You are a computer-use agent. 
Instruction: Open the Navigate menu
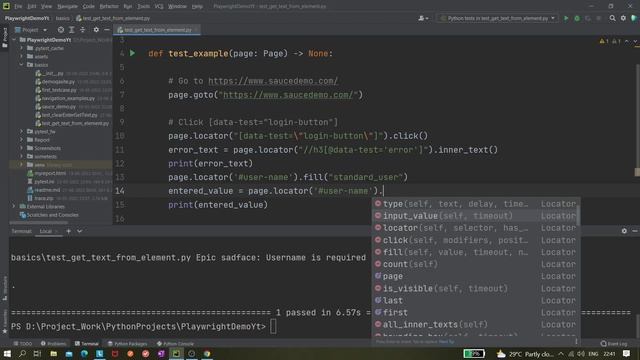67,7
